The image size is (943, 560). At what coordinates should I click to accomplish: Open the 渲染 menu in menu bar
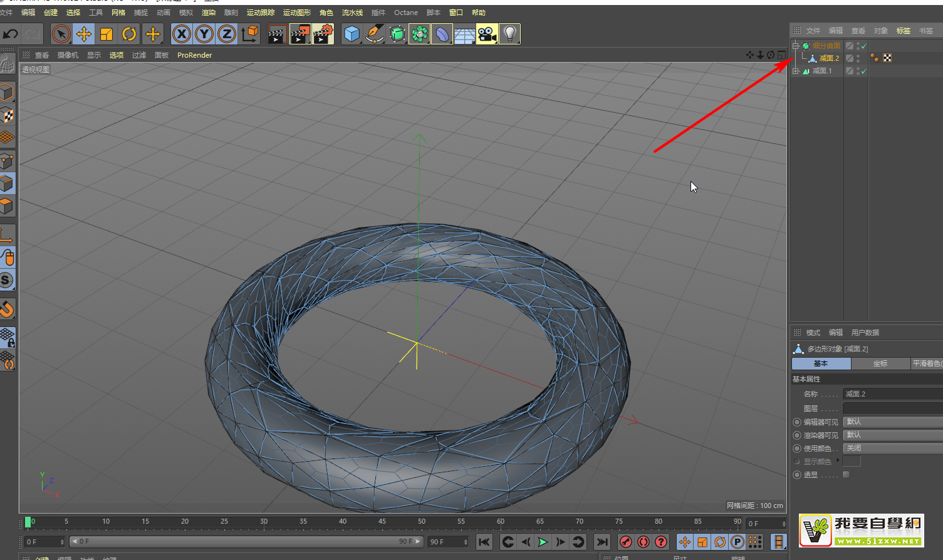click(x=209, y=13)
